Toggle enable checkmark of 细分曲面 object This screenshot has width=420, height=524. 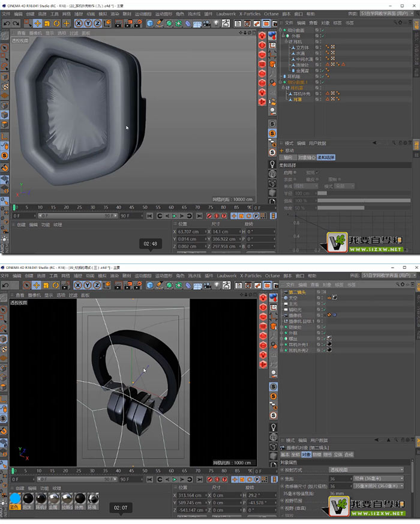(x=323, y=30)
